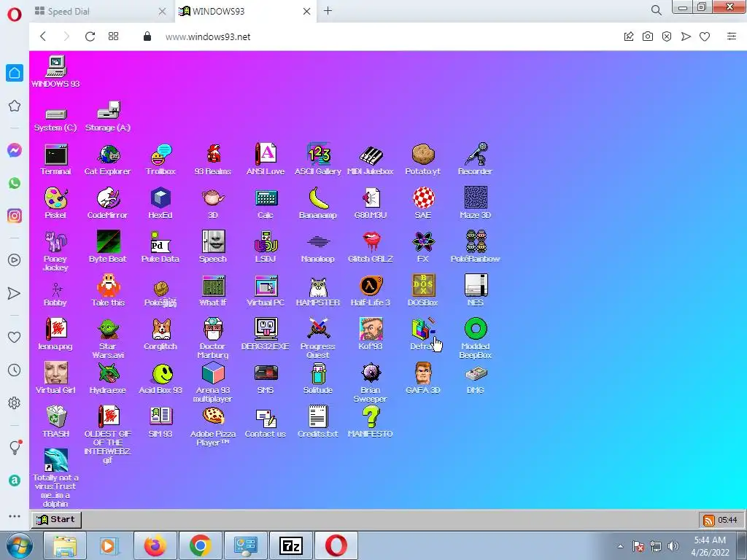Launch Byte Beat icon
The width and height of the screenshot is (747, 560).
[108, 248]
